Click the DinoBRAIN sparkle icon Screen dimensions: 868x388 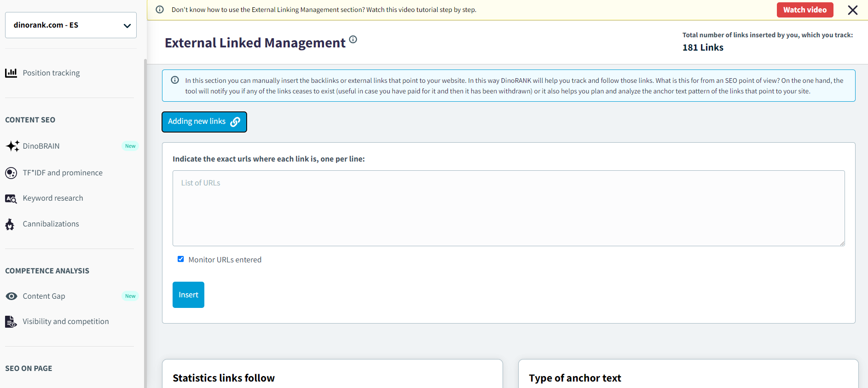(x=12, y=146)
